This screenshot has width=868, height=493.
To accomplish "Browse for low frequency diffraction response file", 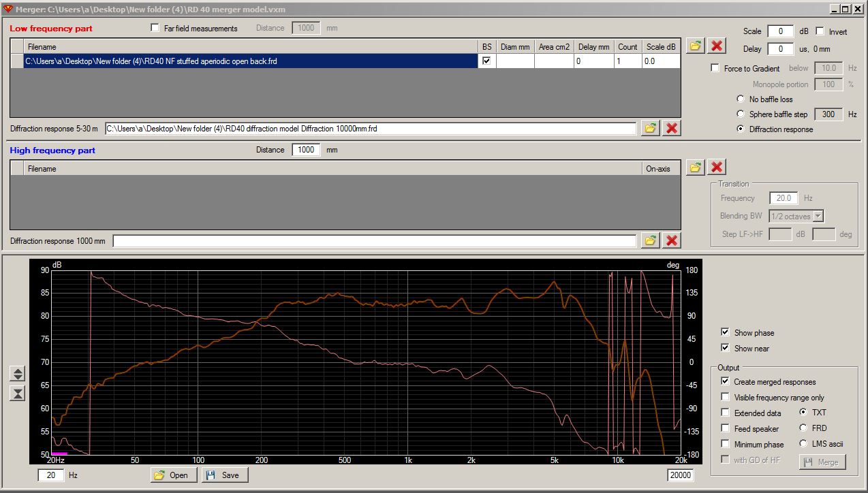I will [650, 128].
